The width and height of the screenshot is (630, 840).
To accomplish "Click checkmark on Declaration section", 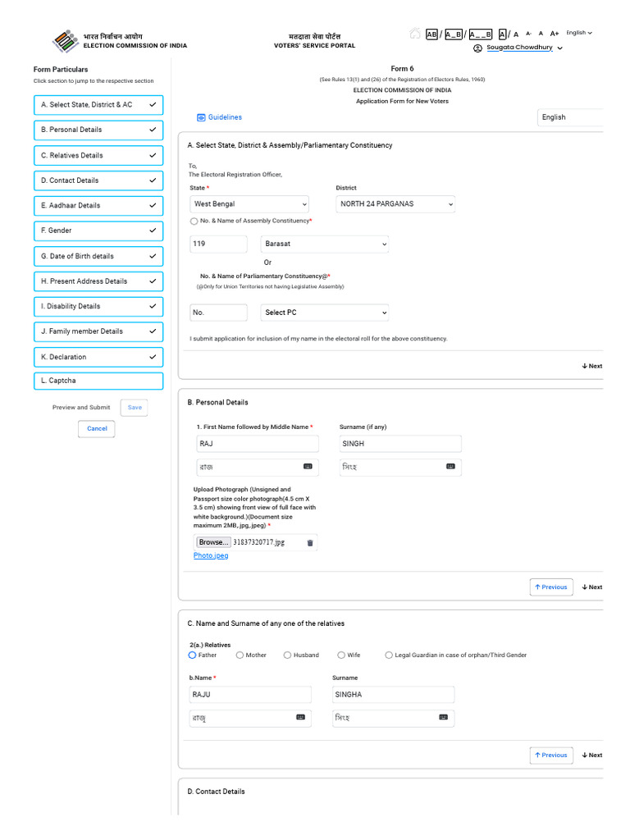I will [x=153, y=357].
